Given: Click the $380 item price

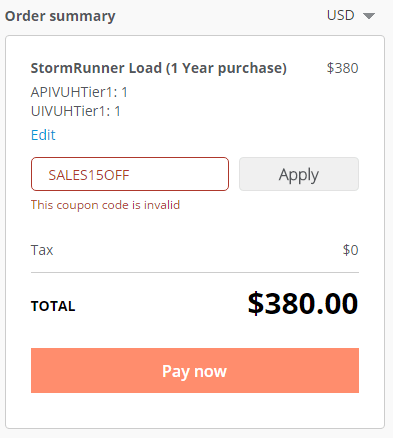Looking at the screenshot, I should [x=342, y=68].
